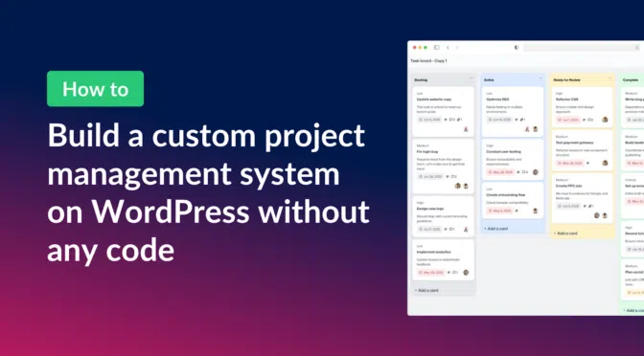This screenshot has width=644, height=356.
Task: Click assignee avatar on Implement analytics card
Action: [466, 273]
